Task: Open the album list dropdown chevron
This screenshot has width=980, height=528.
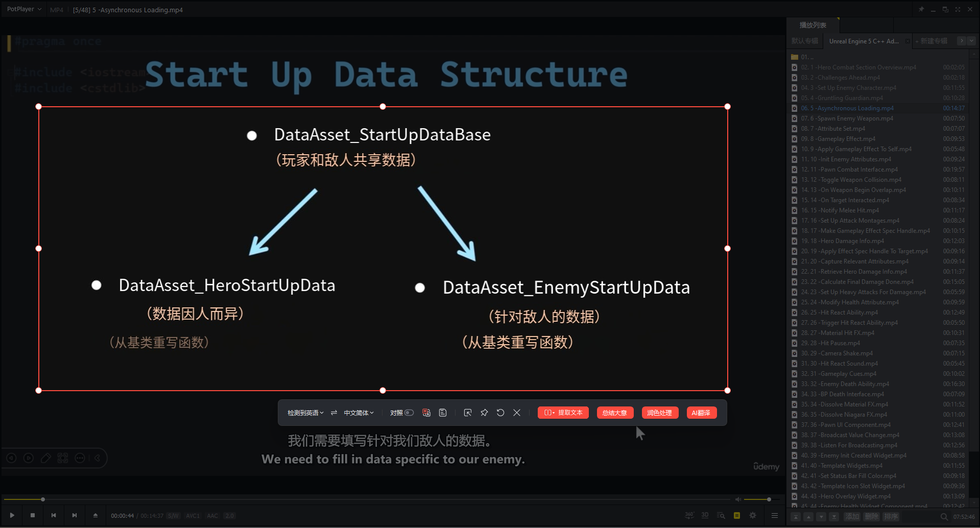Action: tap(971, 41)
